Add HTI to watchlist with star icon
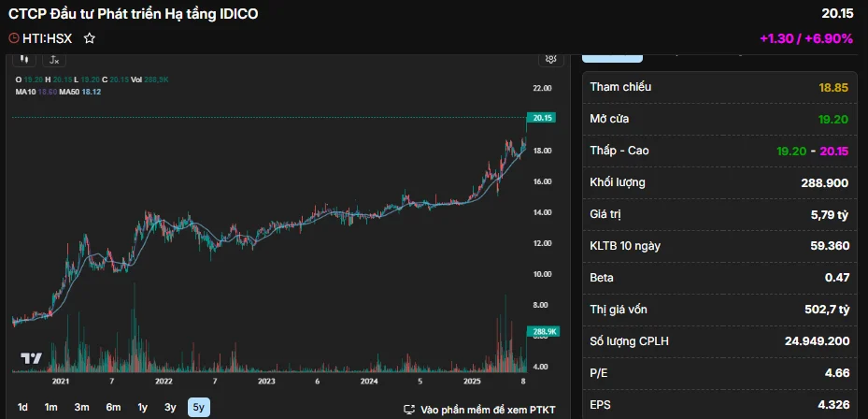 pyautogui.click(x=90, y=38)
